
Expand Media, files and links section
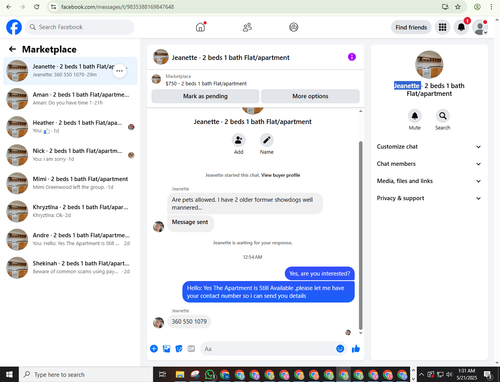[x=429, y=181]
